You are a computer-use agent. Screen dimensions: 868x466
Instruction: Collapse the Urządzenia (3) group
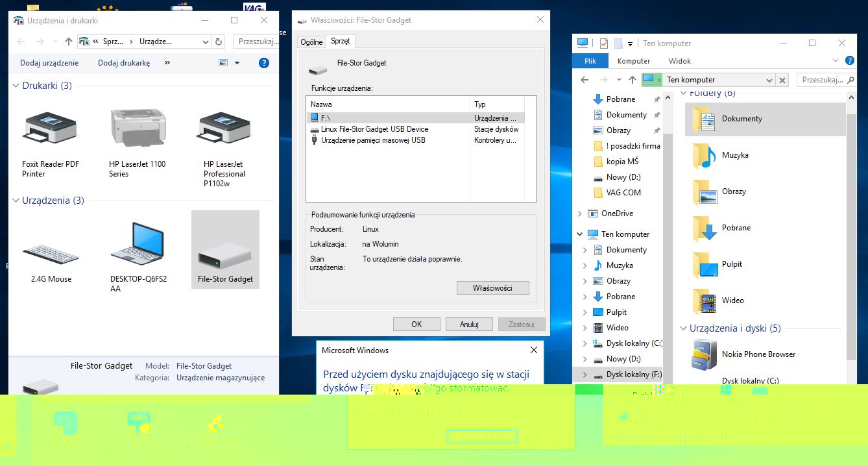coord(16,201)
